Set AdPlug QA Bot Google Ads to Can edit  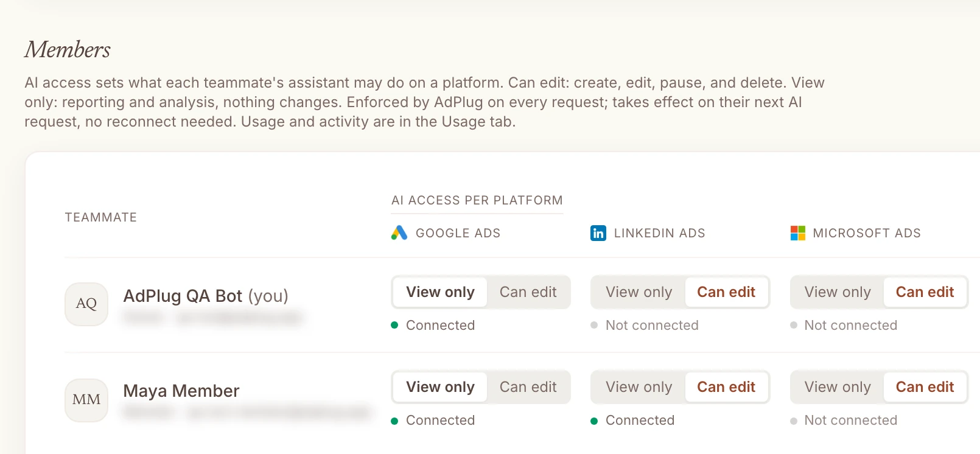[x=528, y=292]
